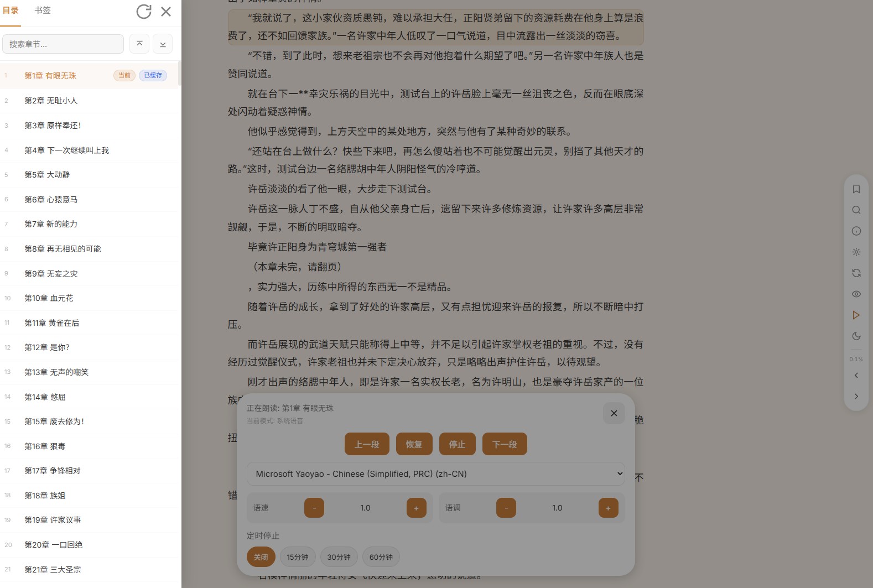Open chapter 第16章 狠毒

[x=90, y=446]
